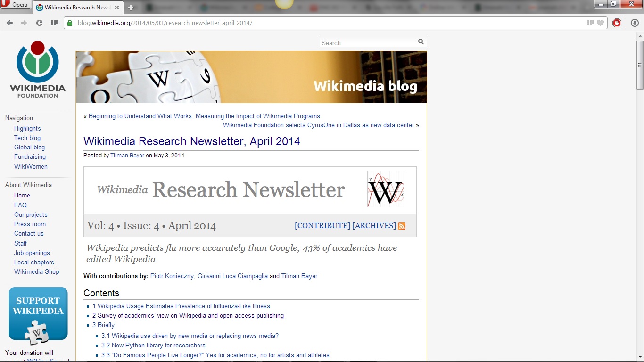Image resolution: width=644 pixels, height=362 pixels.
Task: Jump to 3.3 Do Famous People Live Longer
Action: tap(215, 355)
